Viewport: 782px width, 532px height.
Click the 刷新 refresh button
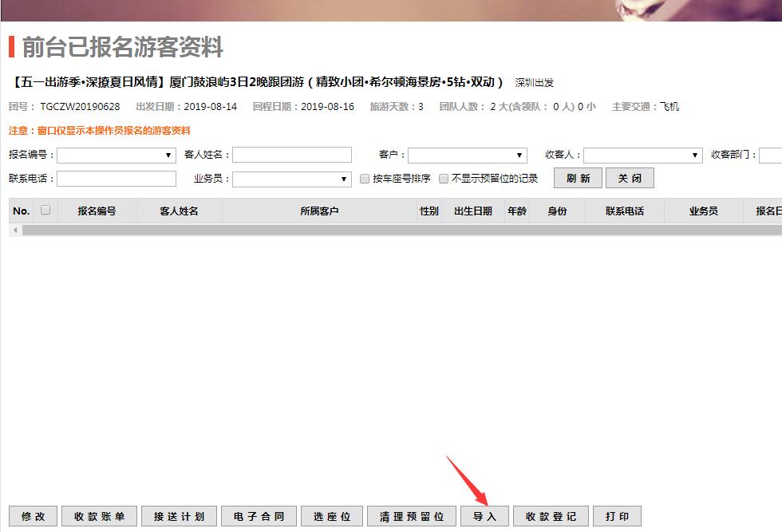(578, 179)
